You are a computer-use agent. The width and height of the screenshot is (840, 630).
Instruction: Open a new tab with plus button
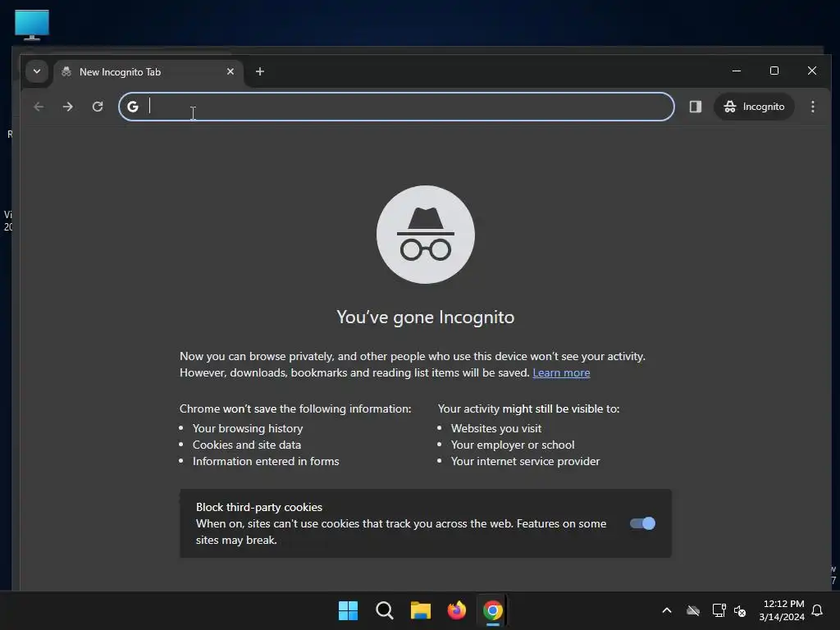(x=260, y=71)
